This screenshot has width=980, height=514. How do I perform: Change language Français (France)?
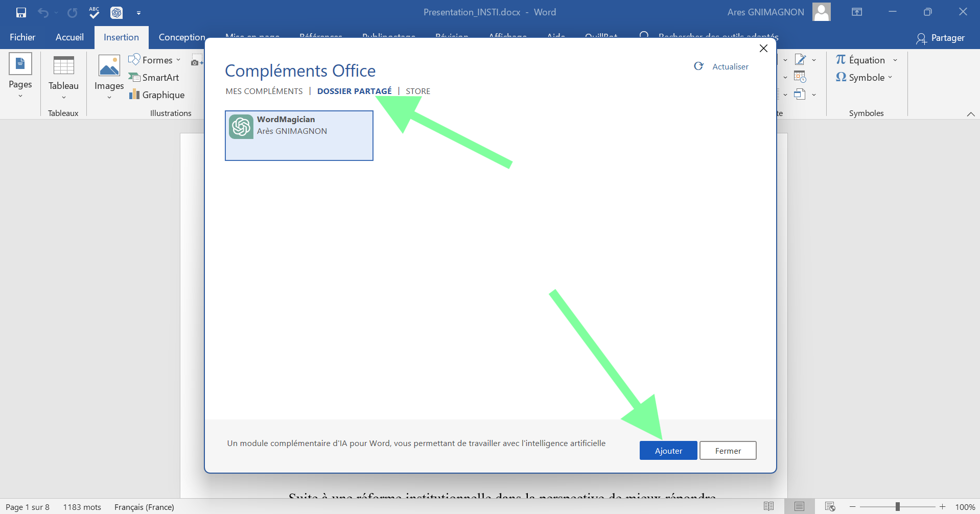pyautogui.click(x=144, y=507)
